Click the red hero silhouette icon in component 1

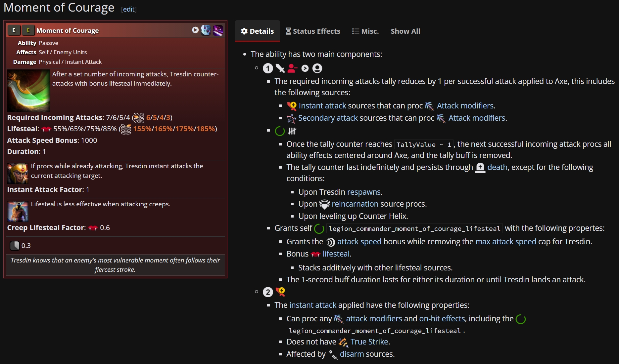tap(292, 68)
